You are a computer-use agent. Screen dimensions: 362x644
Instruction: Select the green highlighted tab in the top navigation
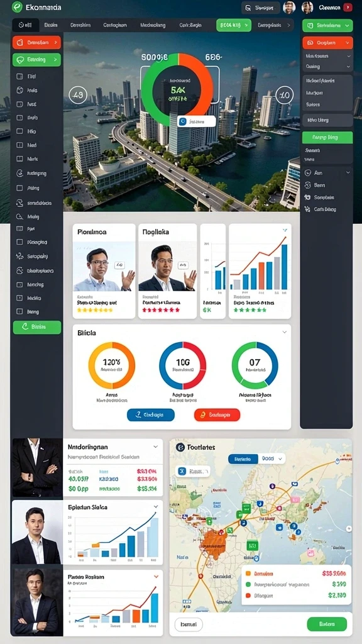[234, 25]
